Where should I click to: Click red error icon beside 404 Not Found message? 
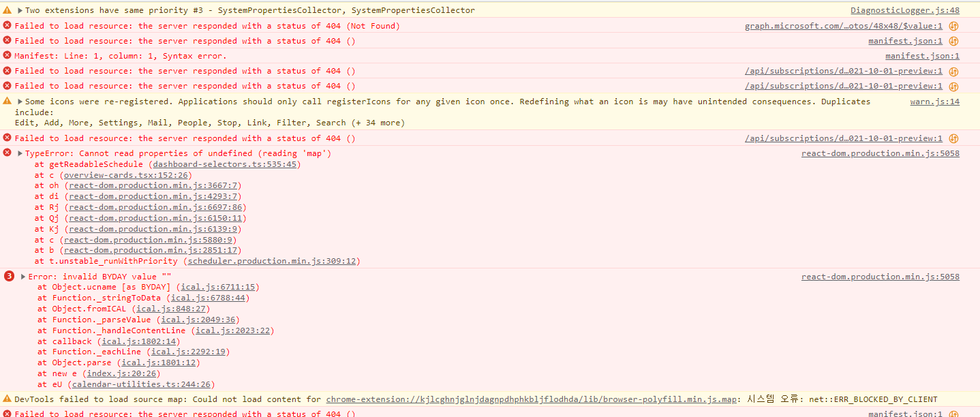[x=6, y=25]
